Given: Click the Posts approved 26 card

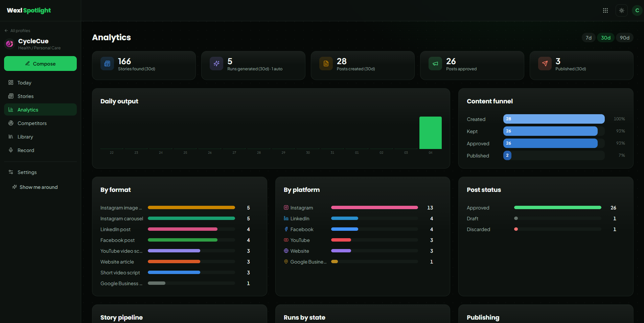Looking at the screenshot, I should pyautogui.click(x=472, y=66).
